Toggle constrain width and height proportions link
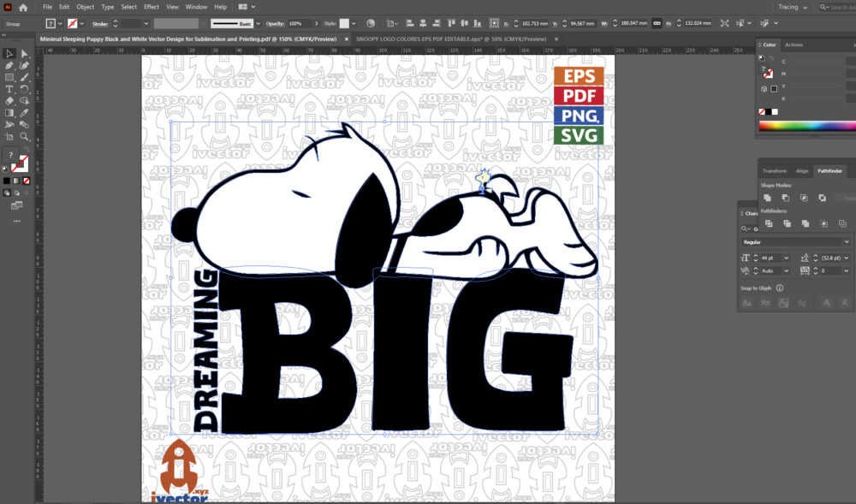856x504 pixels. pos(657,23)
